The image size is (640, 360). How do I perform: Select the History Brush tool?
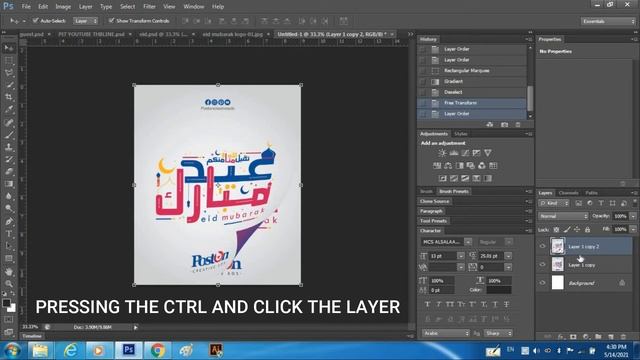(x=9, y=159)
